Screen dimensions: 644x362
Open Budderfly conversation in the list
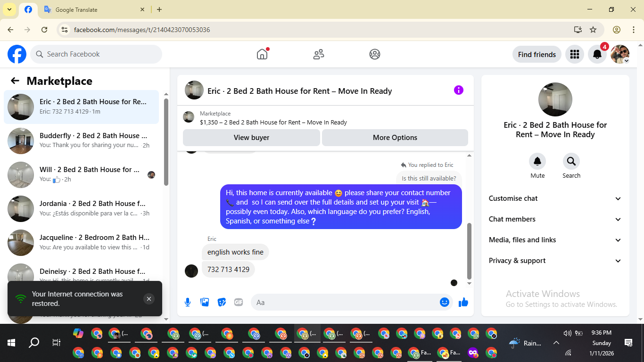click(81, 141)
